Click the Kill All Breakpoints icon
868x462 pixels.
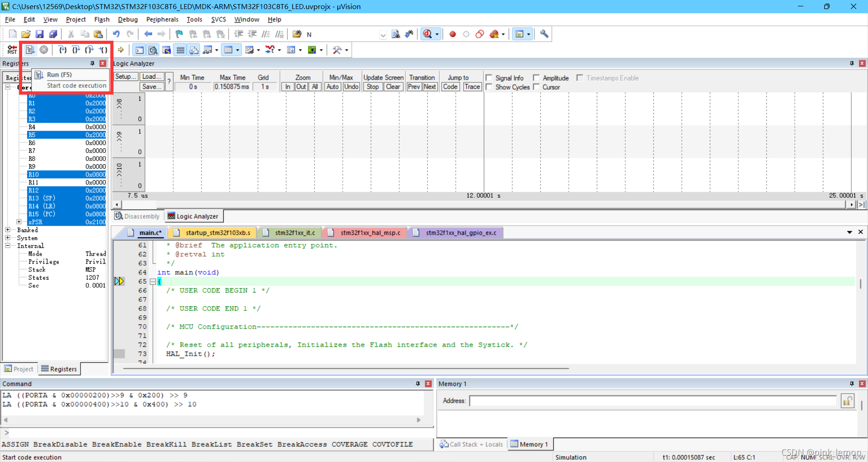point(494,34)
